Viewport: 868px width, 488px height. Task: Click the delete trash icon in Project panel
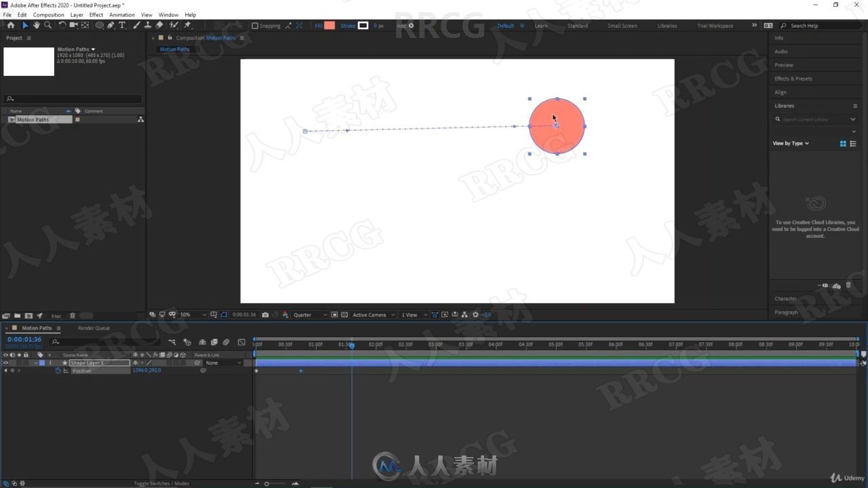[x=73, y=315]
